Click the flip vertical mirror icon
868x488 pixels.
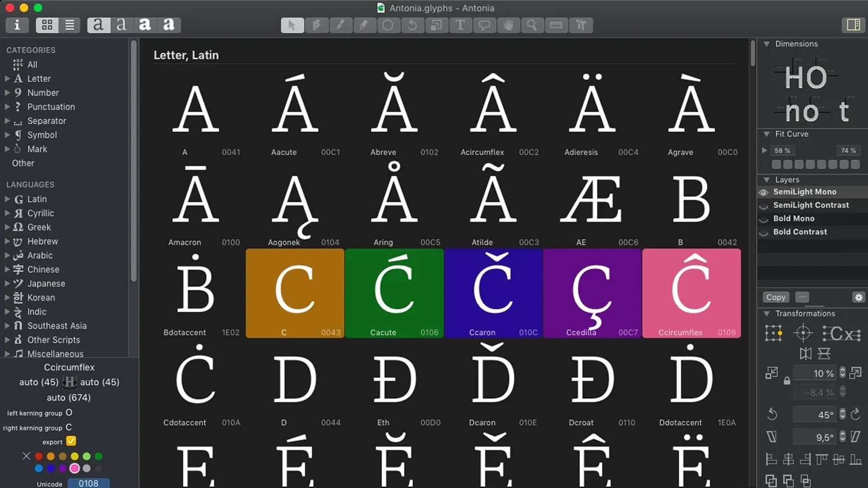pyautogui.click(x=824, y=353)
